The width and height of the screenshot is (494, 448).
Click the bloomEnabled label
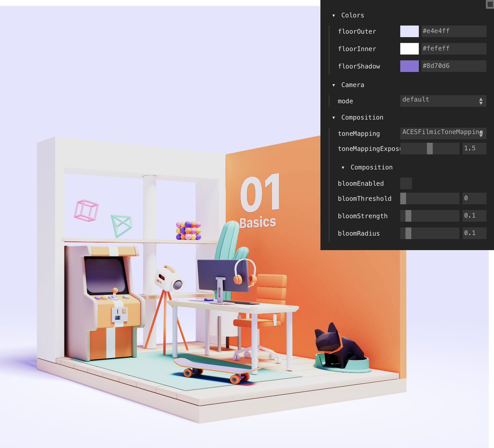pos(361,183)
